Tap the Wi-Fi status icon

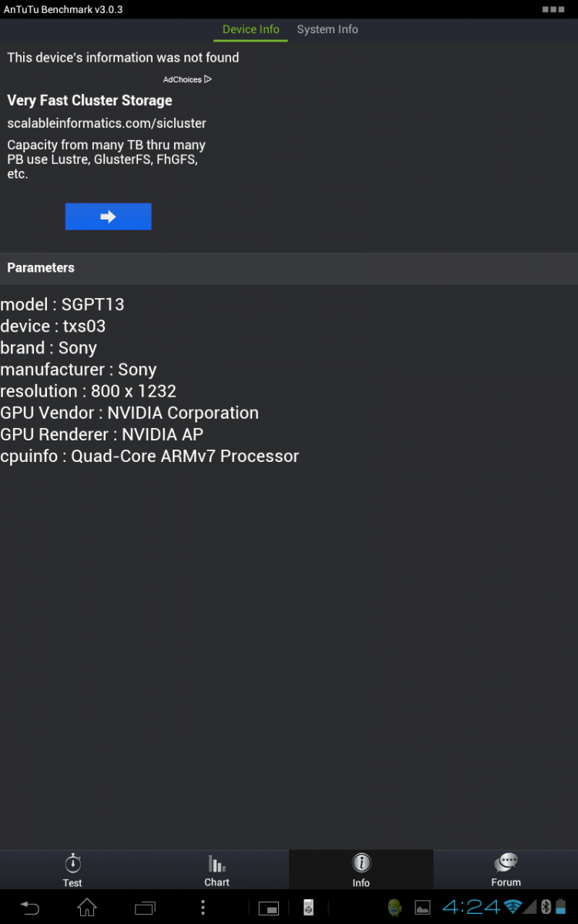pos(513,906)
